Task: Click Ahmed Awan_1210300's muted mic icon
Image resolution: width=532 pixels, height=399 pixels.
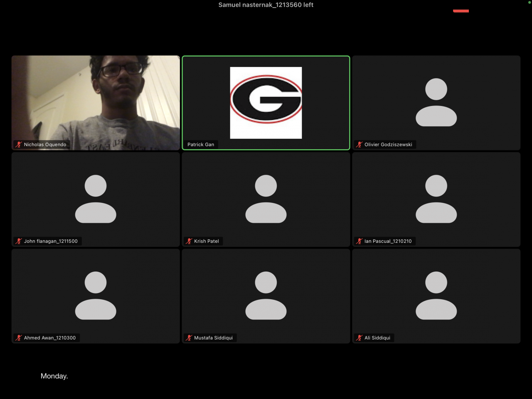Action: (19, 338)
